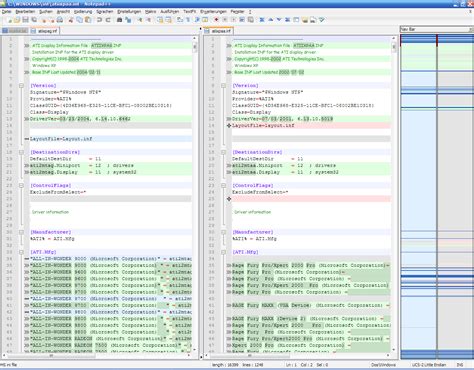Click the Open file toolbar icon
This screenshot has width=474, height=370.
point(17,20)
